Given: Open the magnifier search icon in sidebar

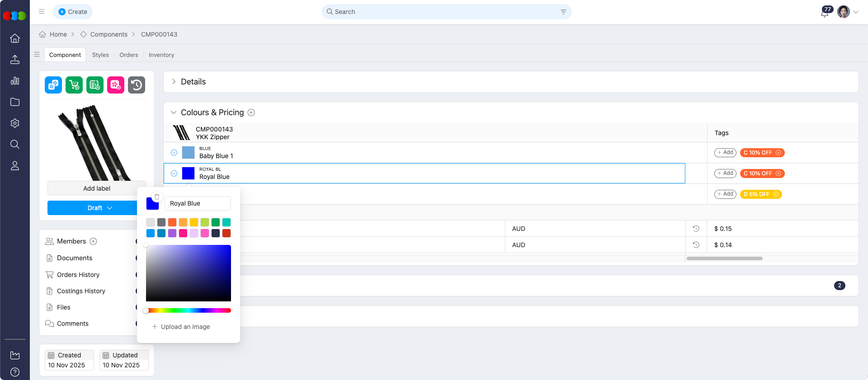Looking at the screenshot, I should 15,145.
